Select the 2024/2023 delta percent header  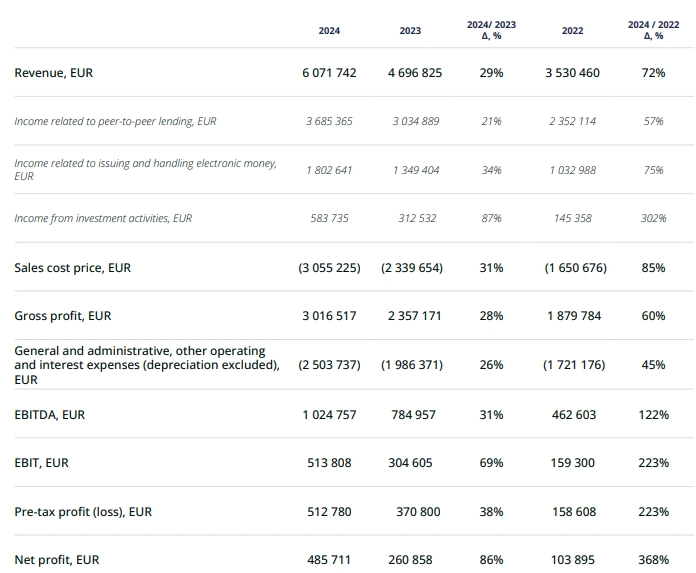pos(491,30)
